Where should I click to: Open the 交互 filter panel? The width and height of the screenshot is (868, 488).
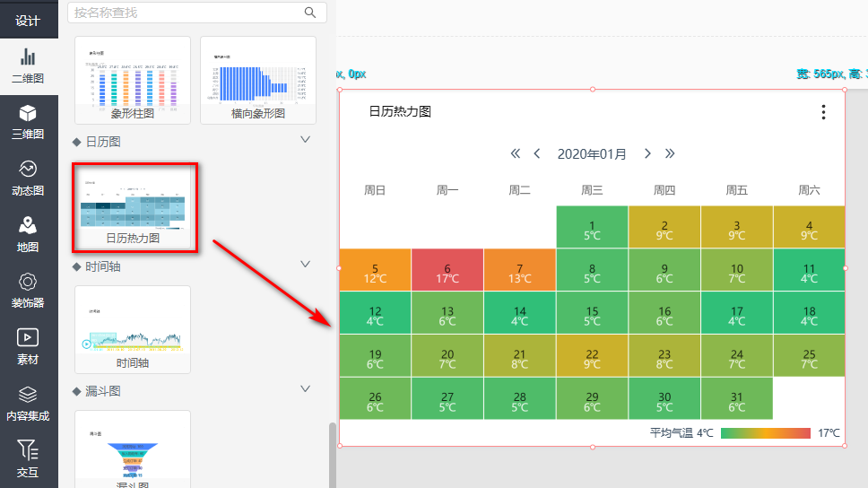pos(28,458)
